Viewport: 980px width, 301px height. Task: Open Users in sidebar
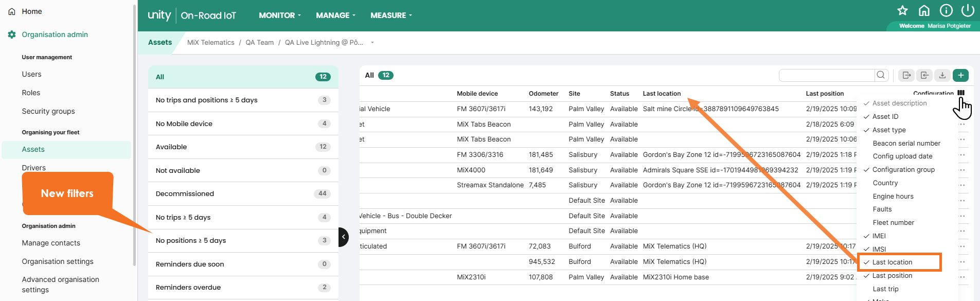31,74
